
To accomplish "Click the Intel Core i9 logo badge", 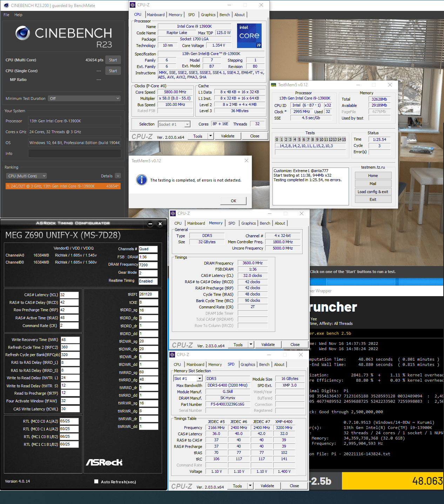I will tap(249, 36).
